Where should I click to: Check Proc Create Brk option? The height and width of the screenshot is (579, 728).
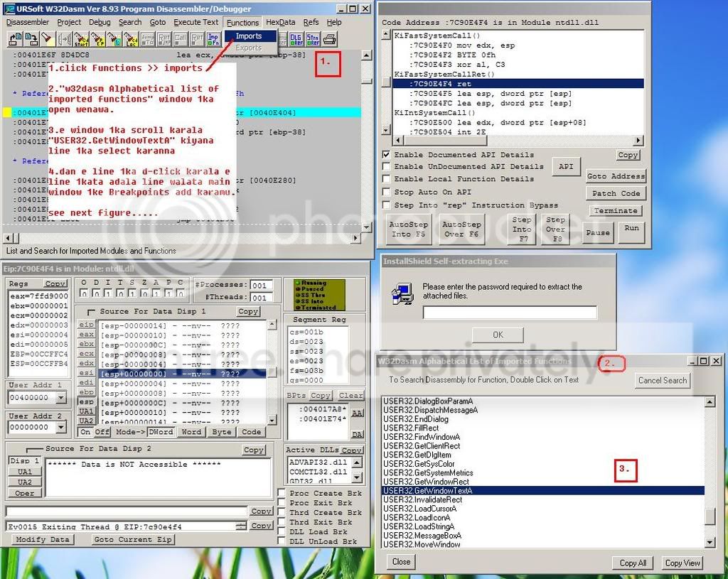click(282, 493)
